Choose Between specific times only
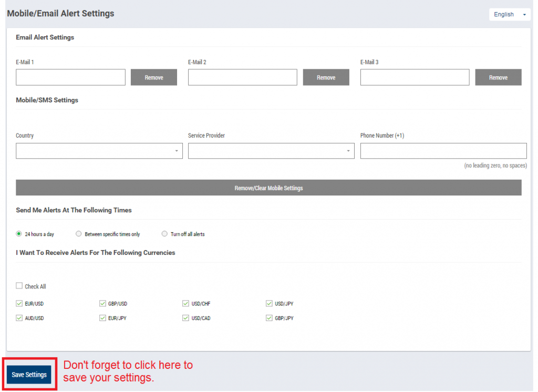The height and width of the screenshot is (392, 538). click(79, 234)
